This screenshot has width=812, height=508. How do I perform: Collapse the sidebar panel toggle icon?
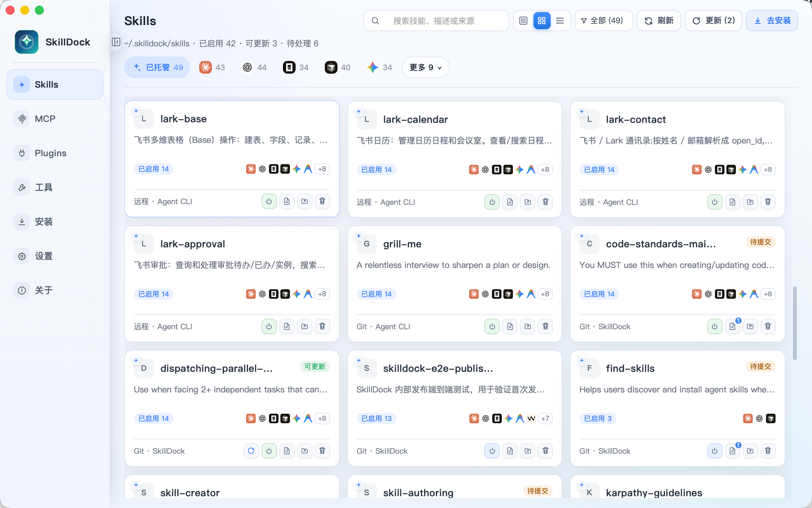click(x=116, y=42)
